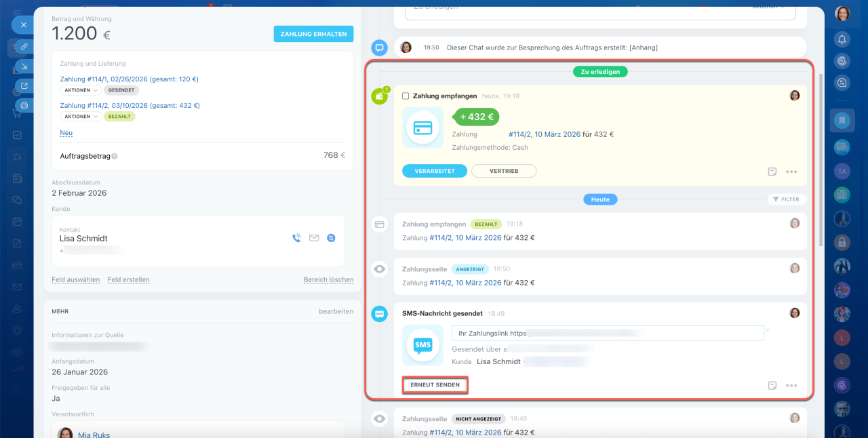The height and width of the screenshot is (438, 868).
Task: Open more options on Zahlung empfangen task card
Action: pos(791,172)
